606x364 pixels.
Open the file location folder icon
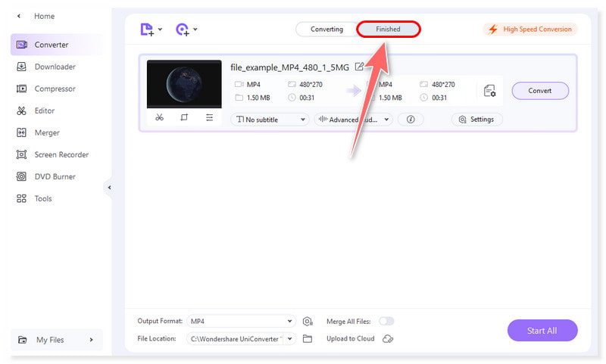[x=308, y=339]
